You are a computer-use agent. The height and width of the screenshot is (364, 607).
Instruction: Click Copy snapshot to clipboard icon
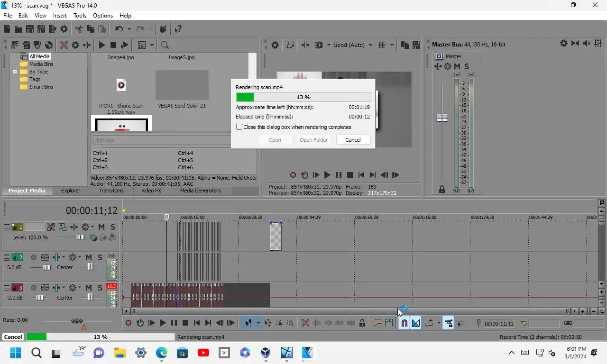405,45
